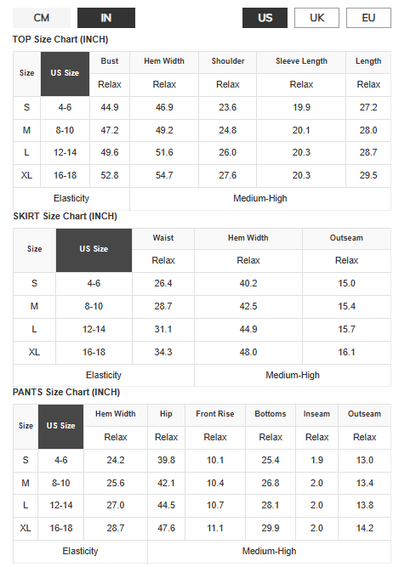The height and width of the screenshot is (567, 416).
Task: Click US Size header in PANTS chart
Action: [61, 427]
